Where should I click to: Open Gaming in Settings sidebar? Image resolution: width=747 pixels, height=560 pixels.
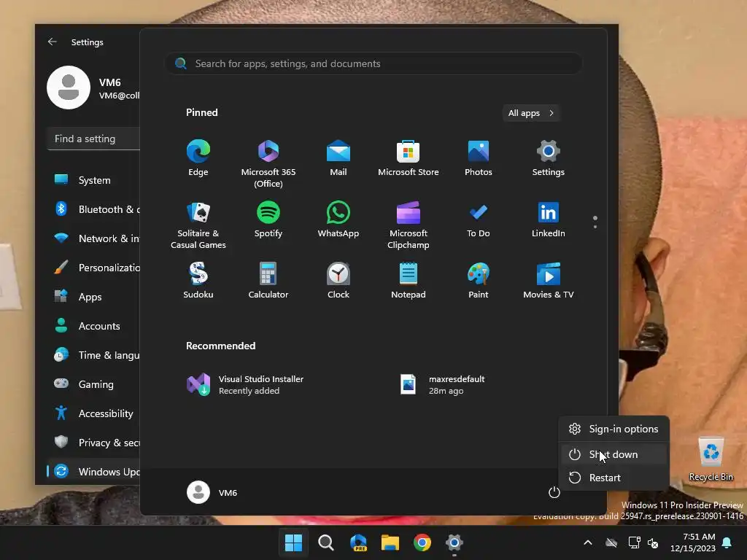[x=94, y=384]
